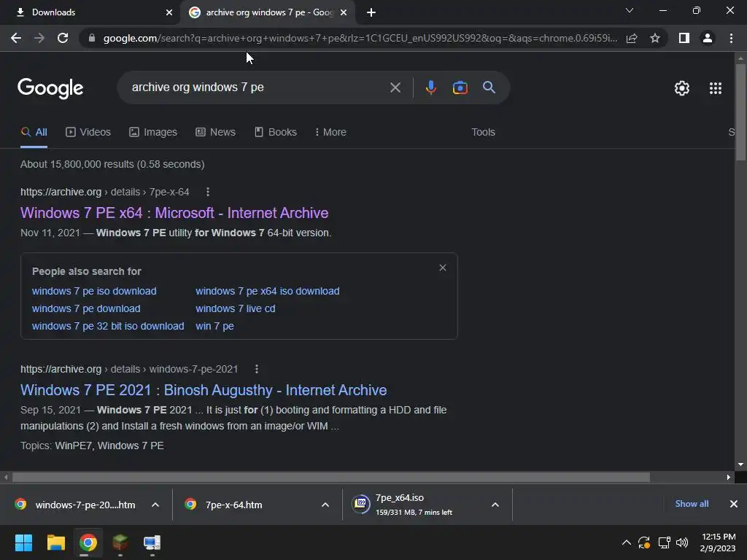The image size is (747, 560).
Task: Show all downloads
Action: click(692, 504)
